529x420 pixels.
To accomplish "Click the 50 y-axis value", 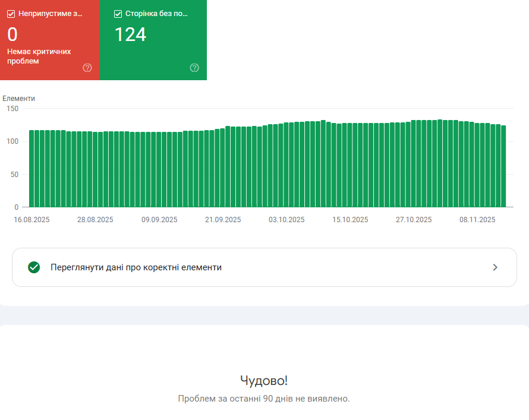I will click(x=14, y=174).
